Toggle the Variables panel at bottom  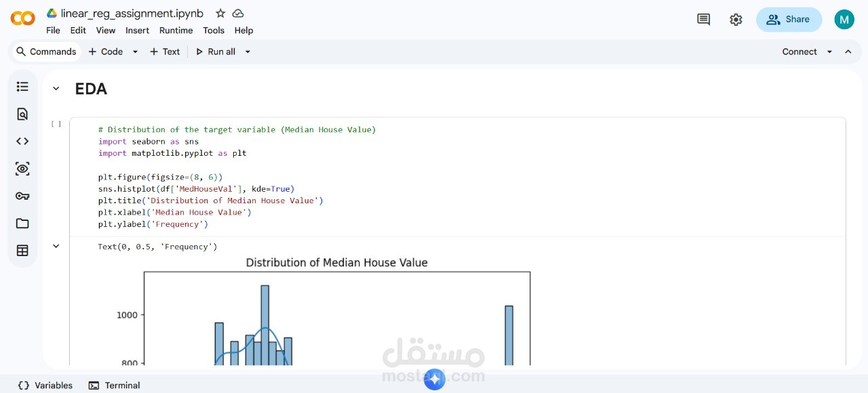(x=45, y=386)
